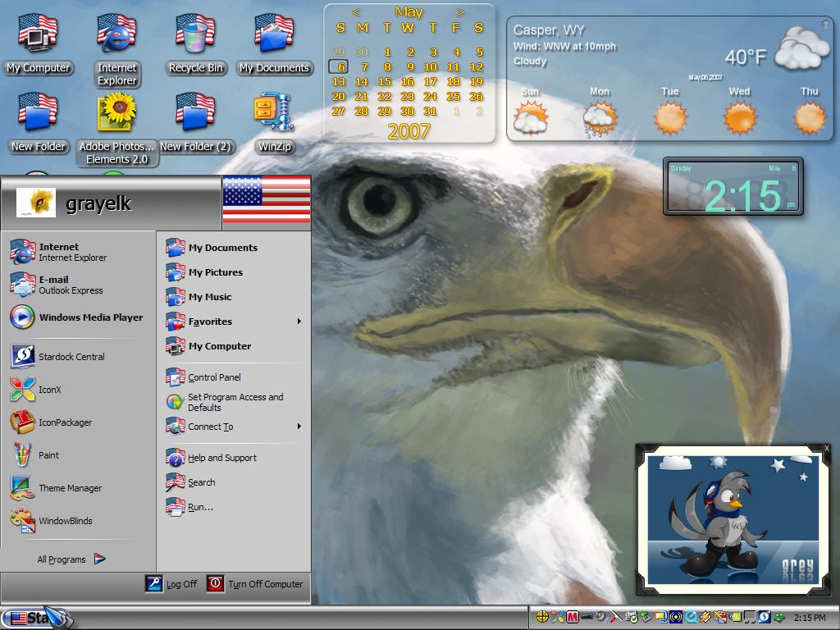Select May 16 on the calendar widget
This screenshot has width=840, height=630.
click(x=408, y=81)
